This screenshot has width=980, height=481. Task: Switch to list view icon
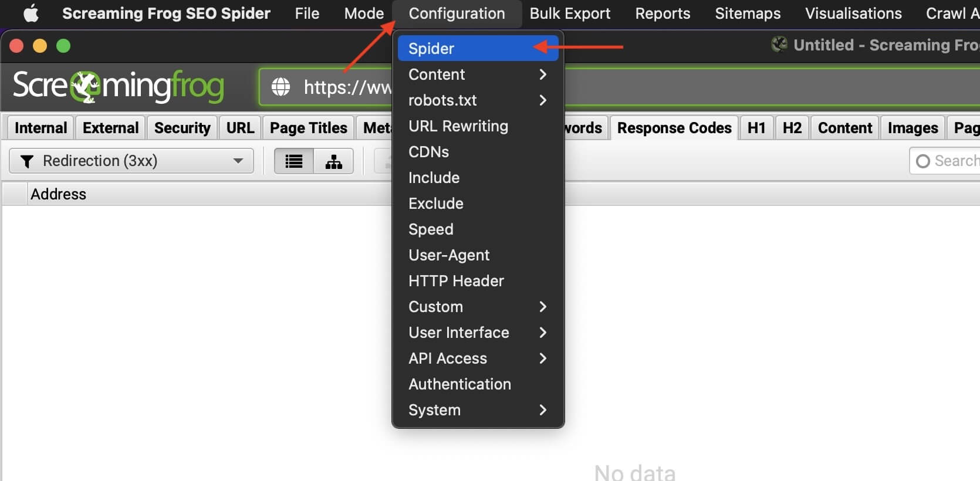point(294,161)
